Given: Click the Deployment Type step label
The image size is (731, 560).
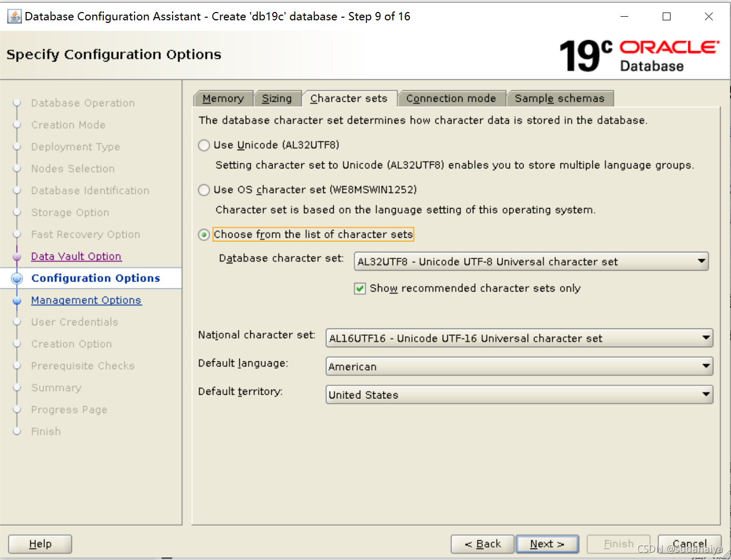Looking at the screenshot, I should click(76, 147).
